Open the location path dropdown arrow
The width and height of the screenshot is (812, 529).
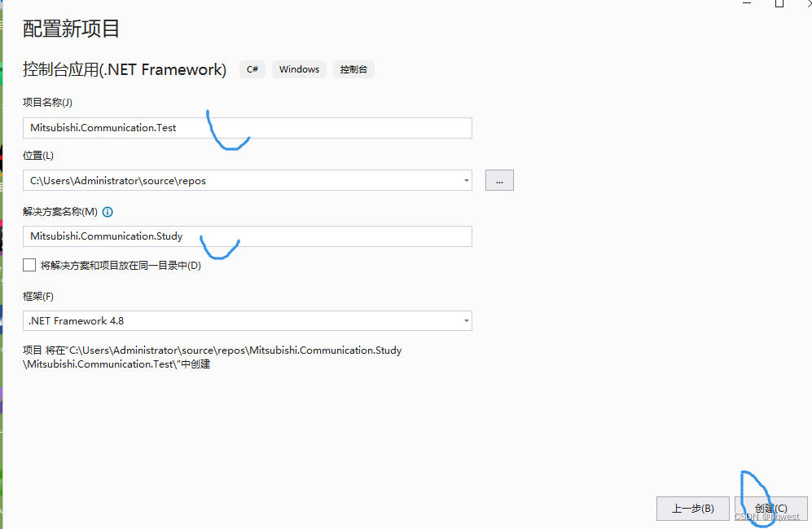[x=466, y=180]
